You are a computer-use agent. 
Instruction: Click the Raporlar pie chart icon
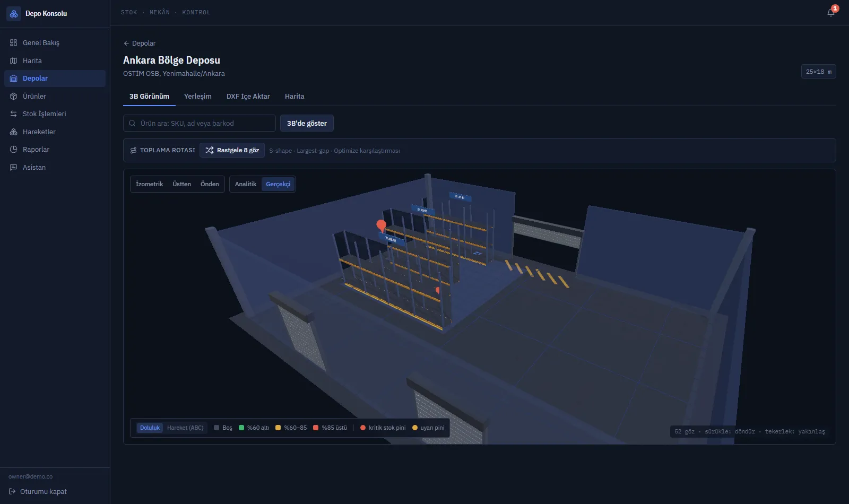14,150
